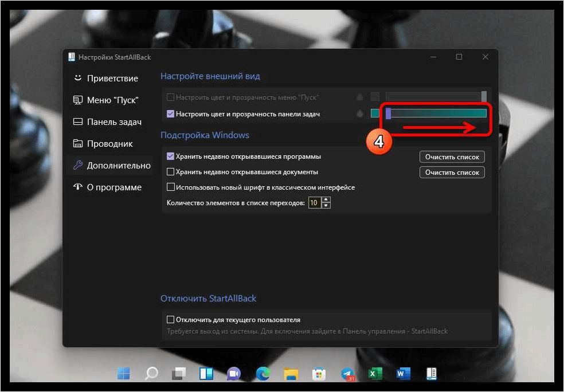Image resolution: width=564 pixels, height=392 pixels.
Task: Open the Меню "Пуск" section
Action: click(105, 100)
